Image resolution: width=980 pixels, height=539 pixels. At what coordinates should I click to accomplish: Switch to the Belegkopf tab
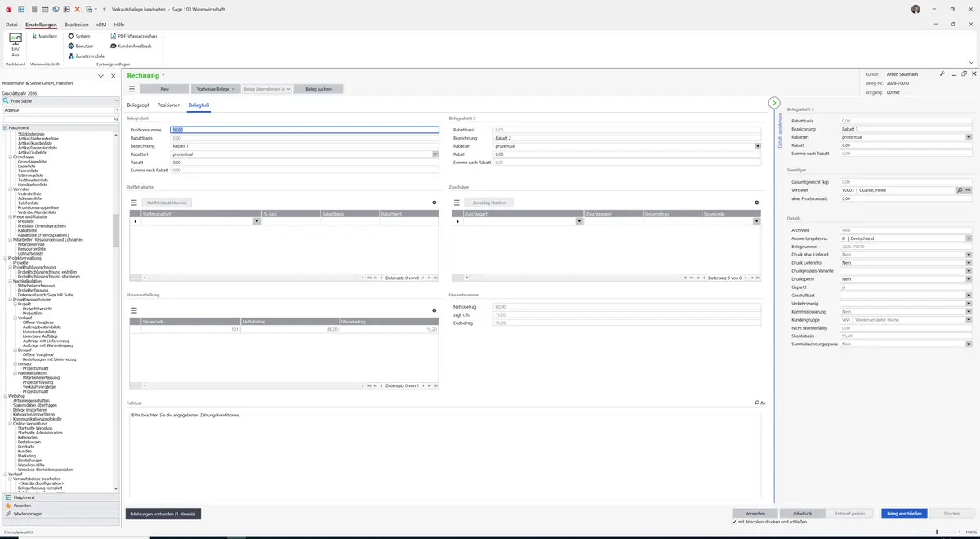pyautogui.click(x=138, y=105)
